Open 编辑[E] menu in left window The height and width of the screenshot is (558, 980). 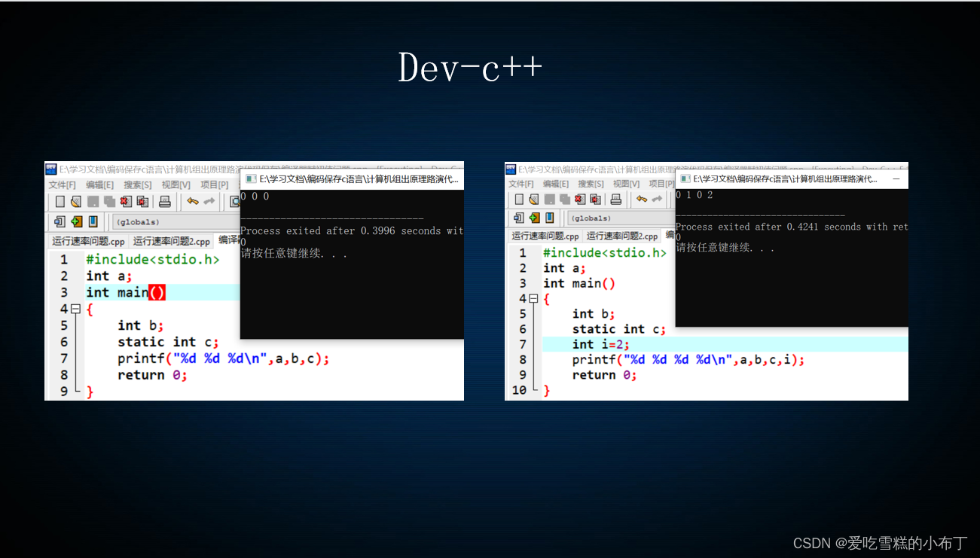point(99,184)
